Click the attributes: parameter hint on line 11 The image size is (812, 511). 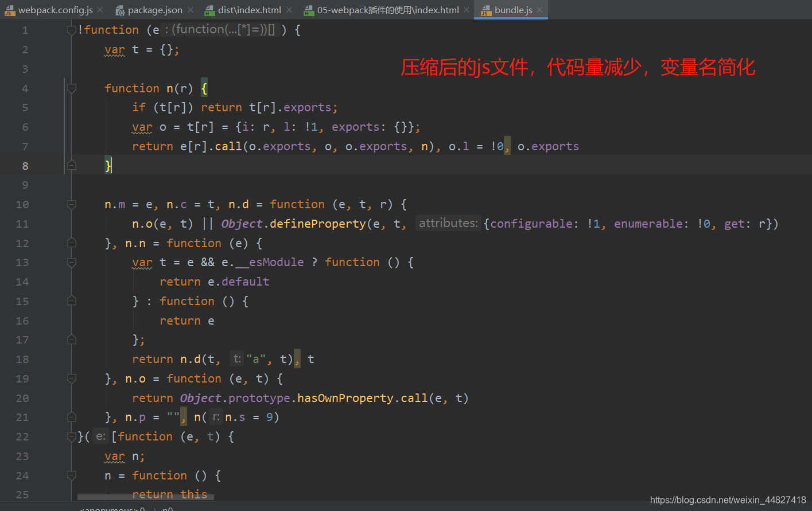click(x=448, y=223)
